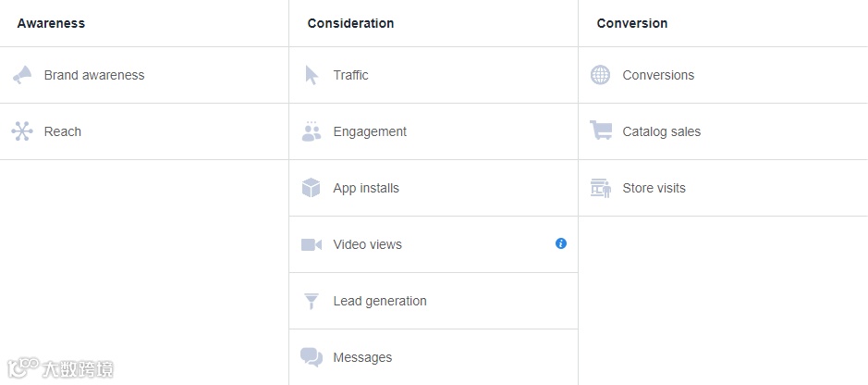Image resolution: width=868 pixels, height=385 pixels.
Task: Click the Awareness column header
Action: 51,23
